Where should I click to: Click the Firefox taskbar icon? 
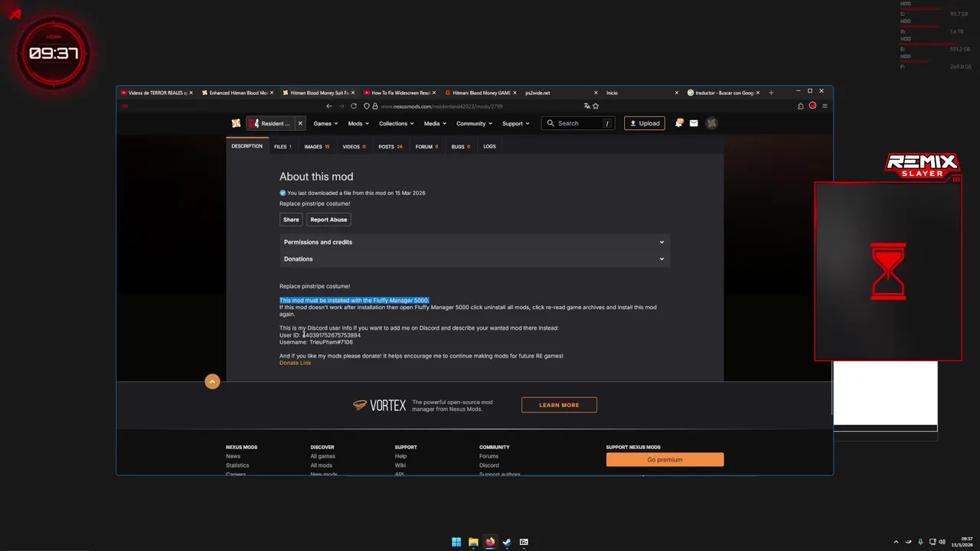coord(490,542)
